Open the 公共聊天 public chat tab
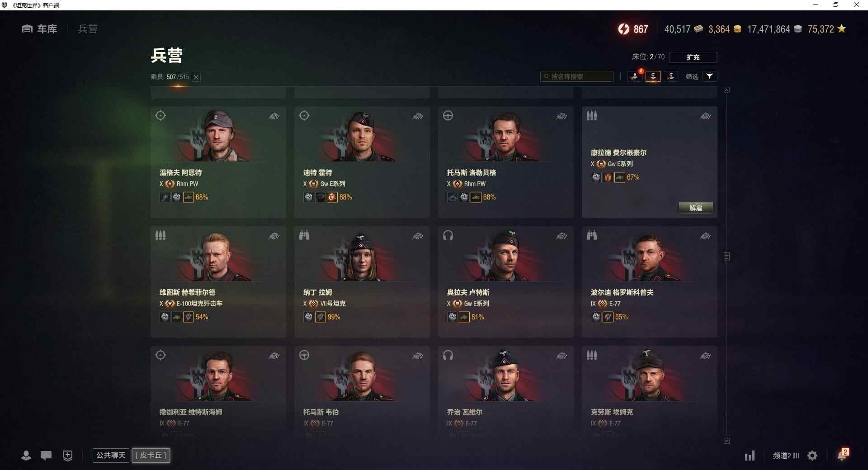 (x=111, y=455)
